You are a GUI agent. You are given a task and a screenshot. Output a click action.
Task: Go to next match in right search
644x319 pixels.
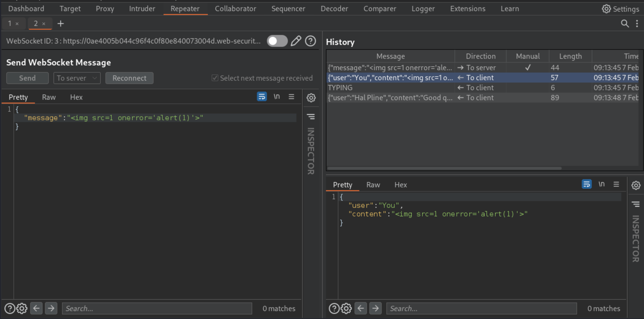375,308
